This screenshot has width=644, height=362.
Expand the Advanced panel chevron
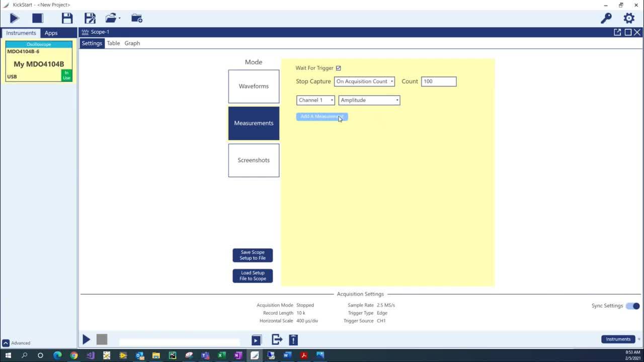coord(6,343)
